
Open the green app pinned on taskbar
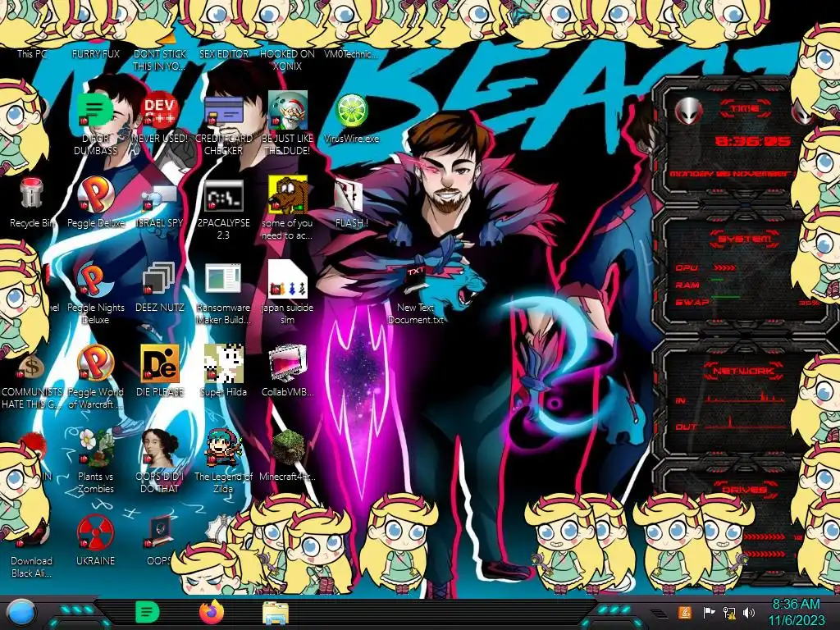pyautogui.click(x=147, y=612)
